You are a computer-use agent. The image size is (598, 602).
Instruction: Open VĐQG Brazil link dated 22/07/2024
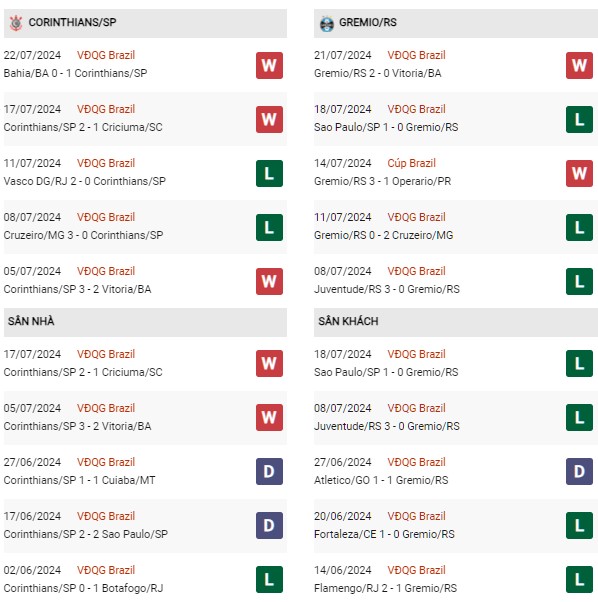[106, 55]
